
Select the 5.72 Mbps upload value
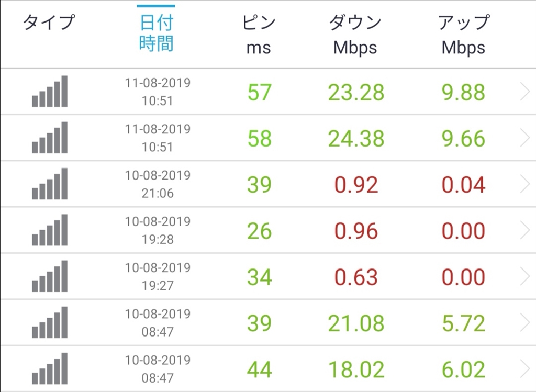pos(463,323)
